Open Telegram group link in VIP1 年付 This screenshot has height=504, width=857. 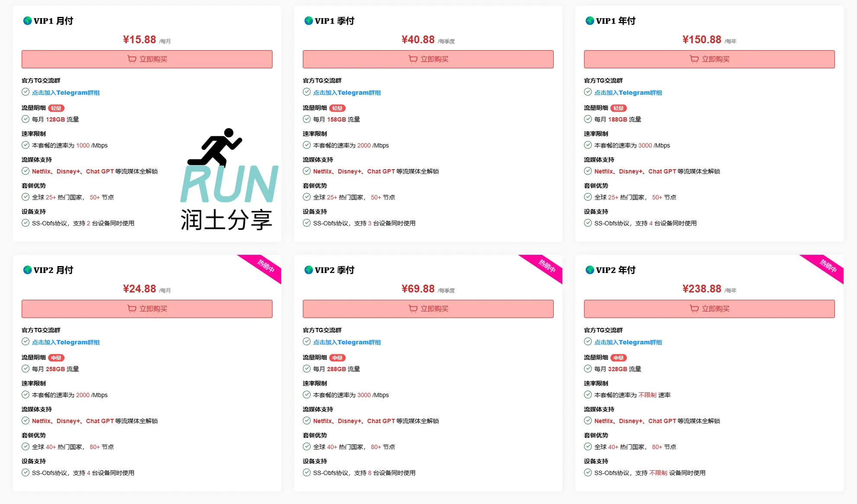(628, 93)
